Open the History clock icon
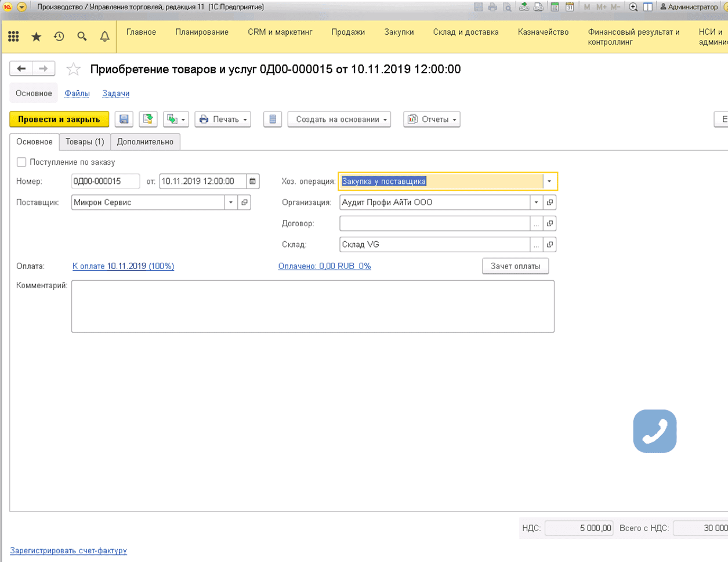Screen dimensions: 728x562 59,37
